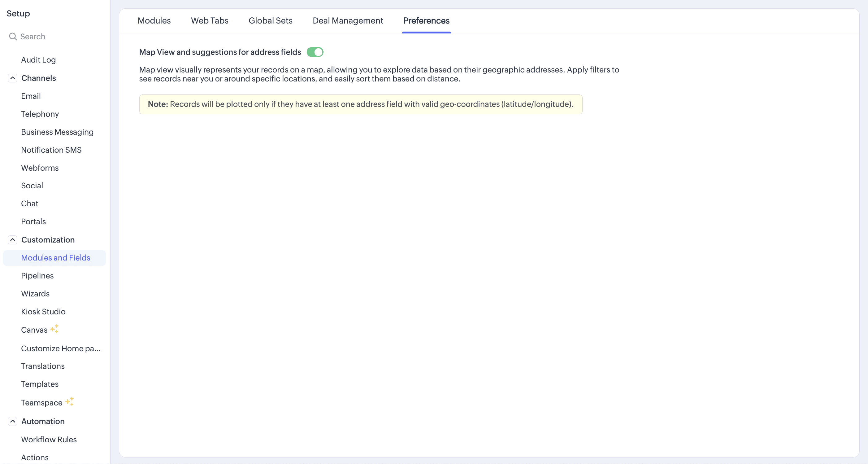Go to Workflow Rules
This screenshot has height=464, width=868.
click(x=49, y=440)
